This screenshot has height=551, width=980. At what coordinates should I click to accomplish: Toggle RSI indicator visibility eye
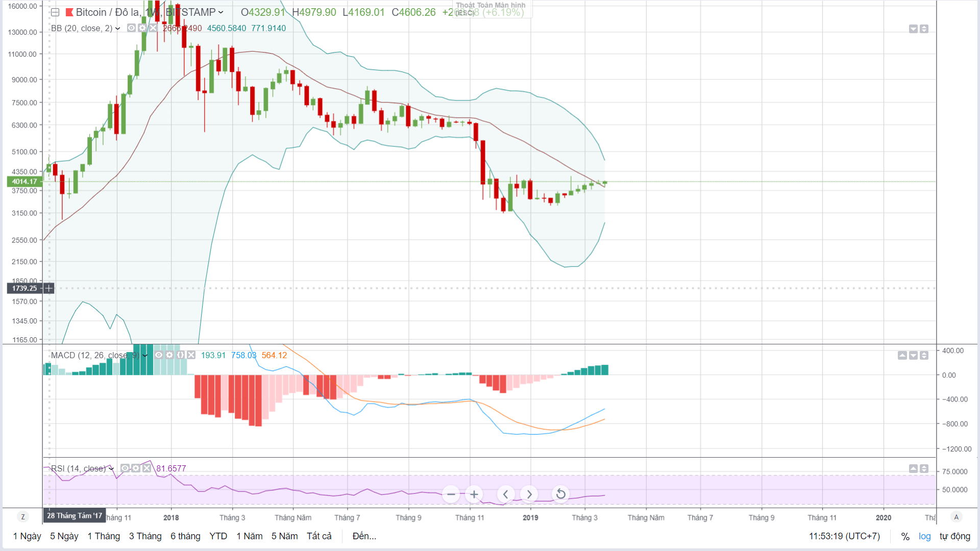click(x=125, y=468)
